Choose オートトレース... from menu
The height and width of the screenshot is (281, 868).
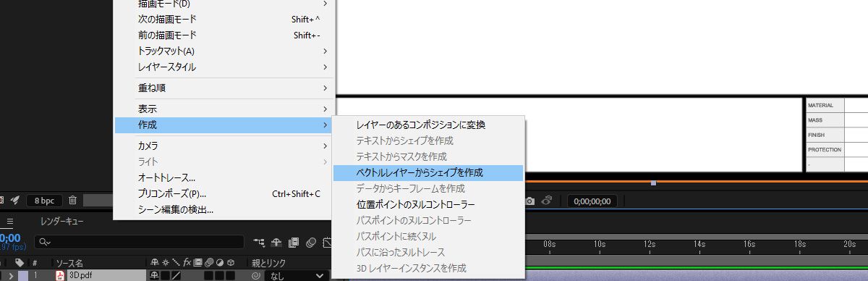(224, 177)
